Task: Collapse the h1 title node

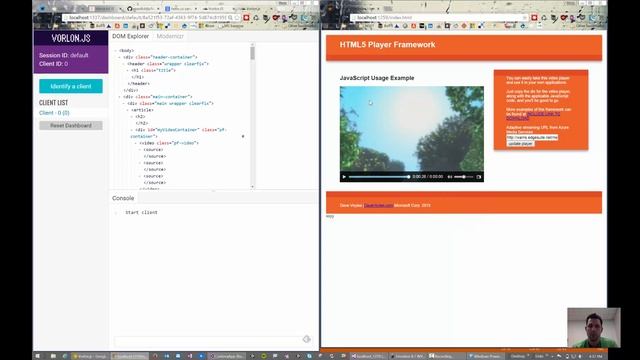Action: [128, 70]
